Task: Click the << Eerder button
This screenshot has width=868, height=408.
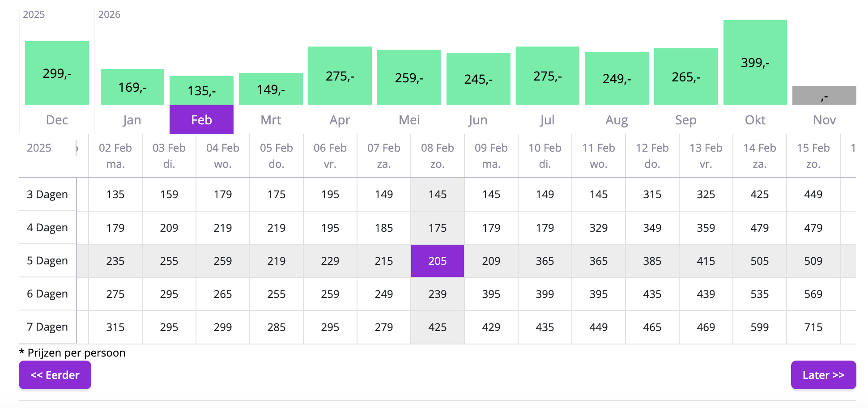Action: (55, 375)
